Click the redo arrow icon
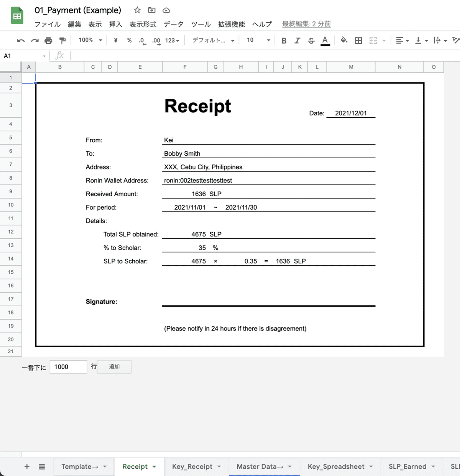The height and width of the screenshot is (476, 460). (x=35, y=40)
